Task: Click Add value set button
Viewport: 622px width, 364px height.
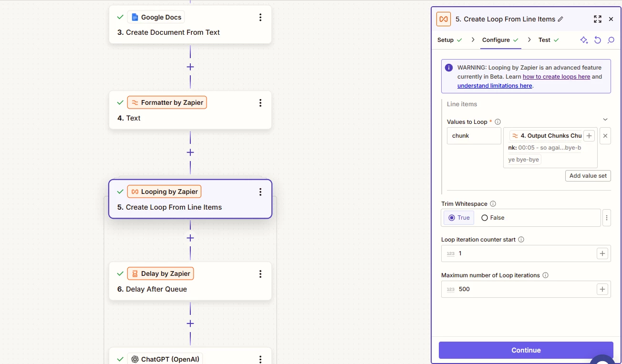Action: point(588,176)
